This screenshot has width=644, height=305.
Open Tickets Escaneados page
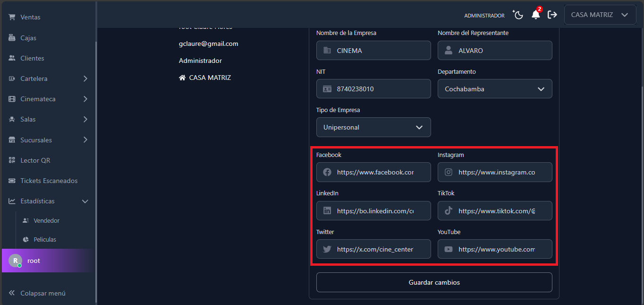pos(49,181)
